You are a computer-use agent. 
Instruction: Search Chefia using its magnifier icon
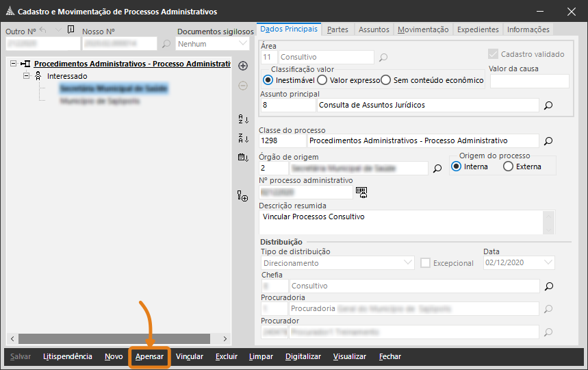point(548,286)
